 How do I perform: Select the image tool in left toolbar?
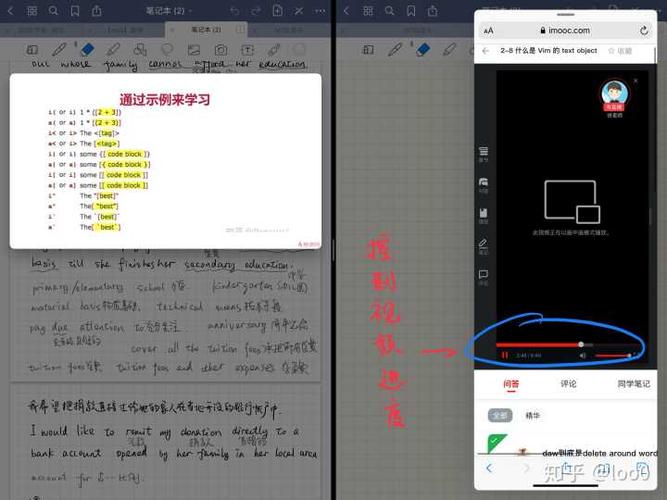[x=194, y=50]
